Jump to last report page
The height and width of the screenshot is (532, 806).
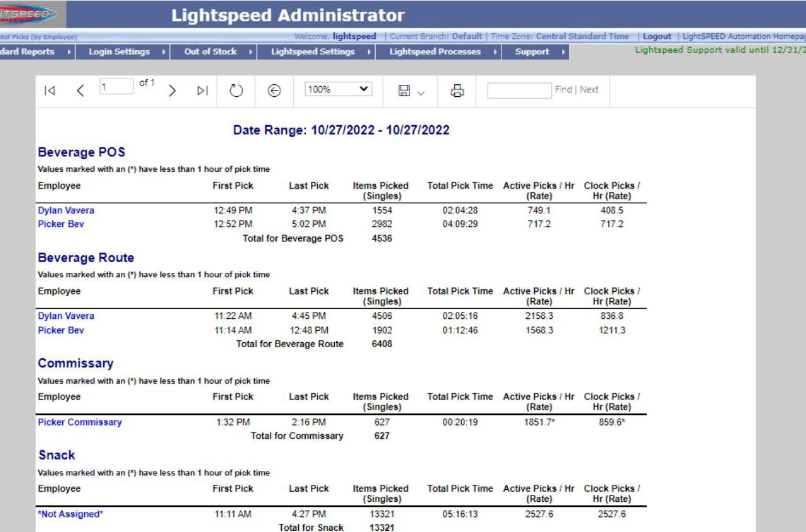pyautogui.click(x=202, y=91)
